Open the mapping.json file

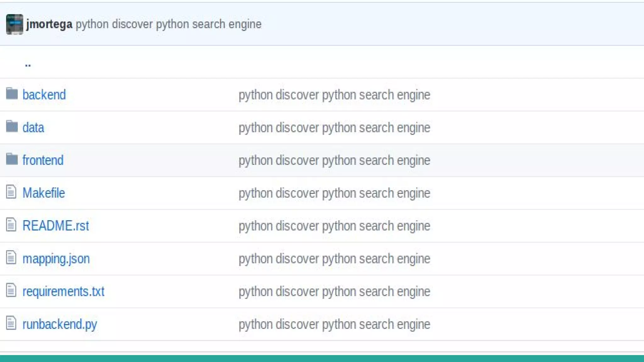(56, 259)
